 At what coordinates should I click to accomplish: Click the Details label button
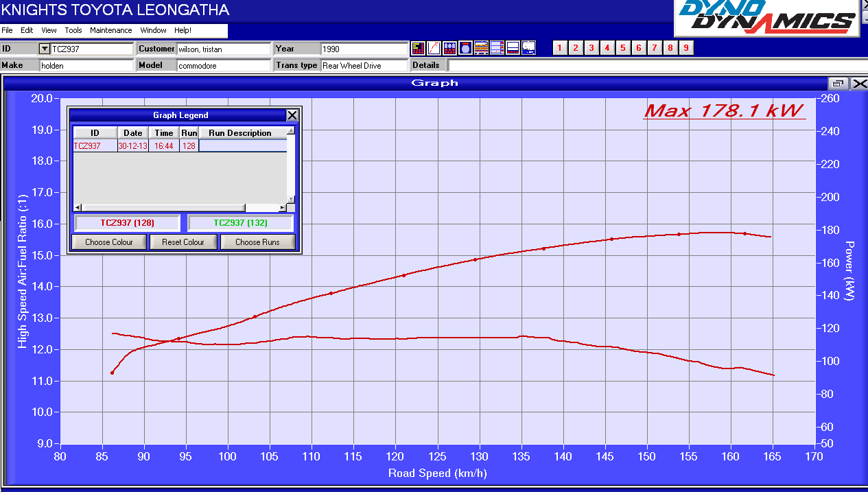point(428,65)
